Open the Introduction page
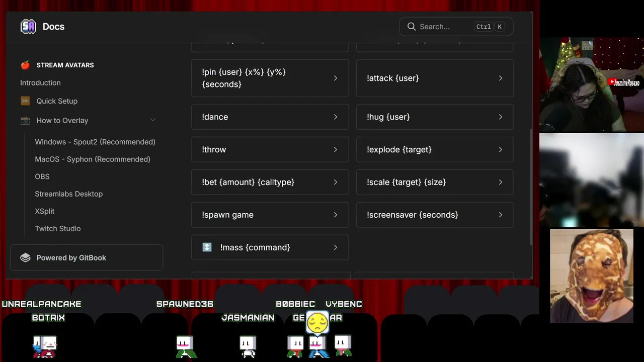The height and width of the screenshot is (362, 644). click(40, 82)
